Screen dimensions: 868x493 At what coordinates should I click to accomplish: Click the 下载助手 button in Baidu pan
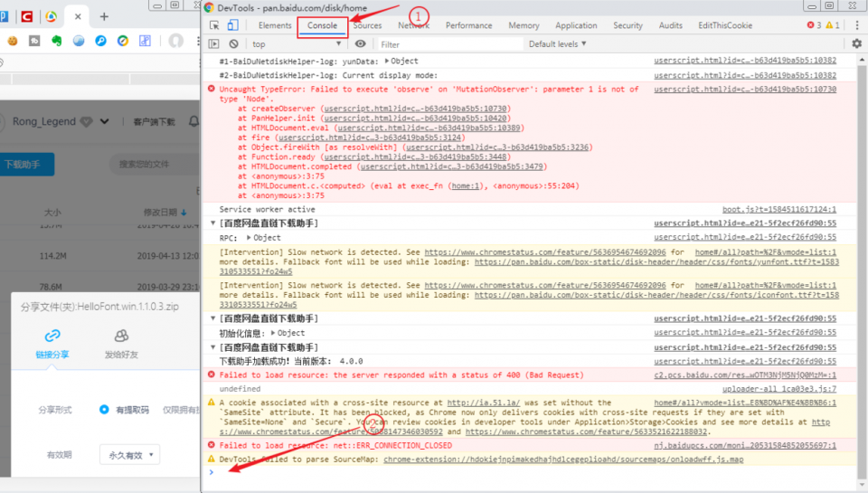(x=25, y=164)
